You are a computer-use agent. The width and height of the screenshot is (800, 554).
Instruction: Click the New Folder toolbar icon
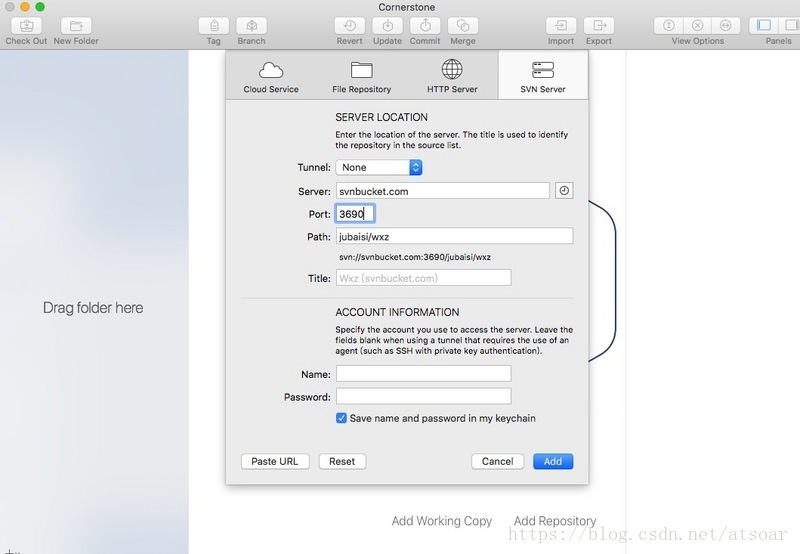click(x=76, y=25)
